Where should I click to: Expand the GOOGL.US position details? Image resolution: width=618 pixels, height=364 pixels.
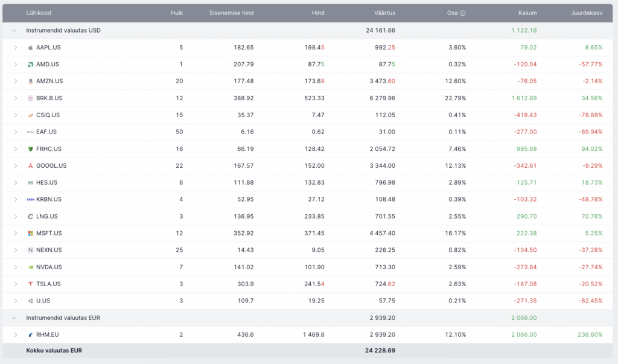pyautogui.click(x=15, y=166)
